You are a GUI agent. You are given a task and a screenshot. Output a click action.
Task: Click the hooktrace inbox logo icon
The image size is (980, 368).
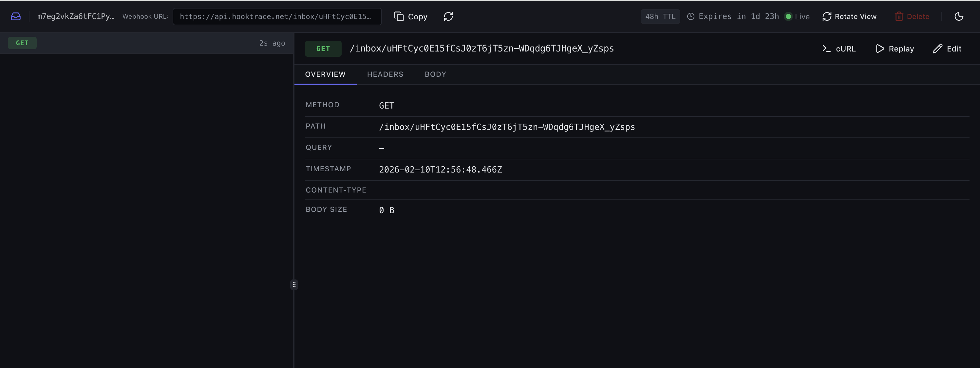(x=15, y=16)
